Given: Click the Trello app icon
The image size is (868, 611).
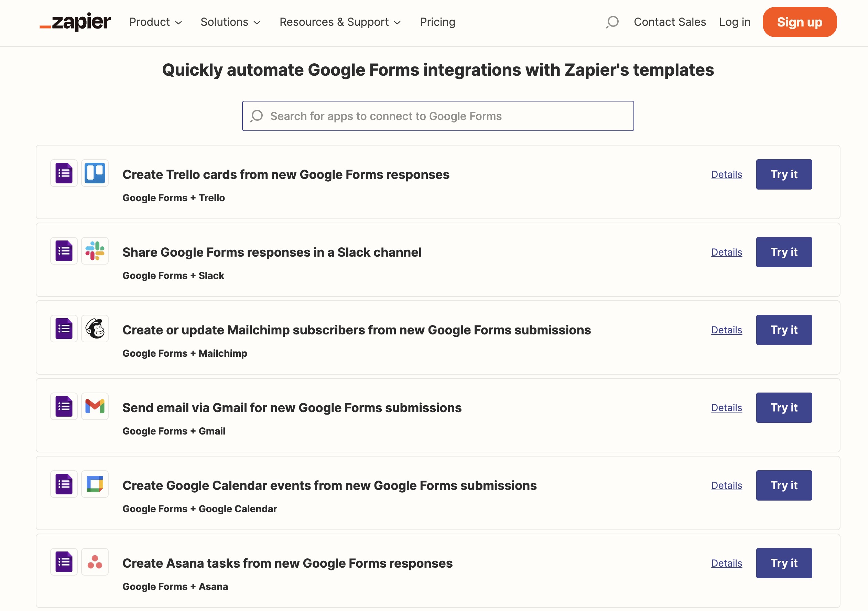Looking at the screenshot, I should pyautogui.click(x=95, y=173).
